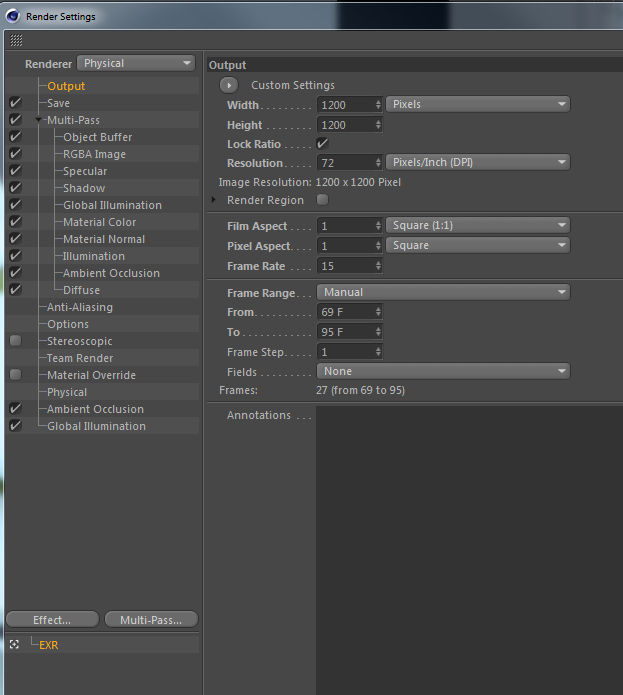Click the Cinema 4D logo in title bar
Screen dimensions: 623x695
tap(12, 16)
